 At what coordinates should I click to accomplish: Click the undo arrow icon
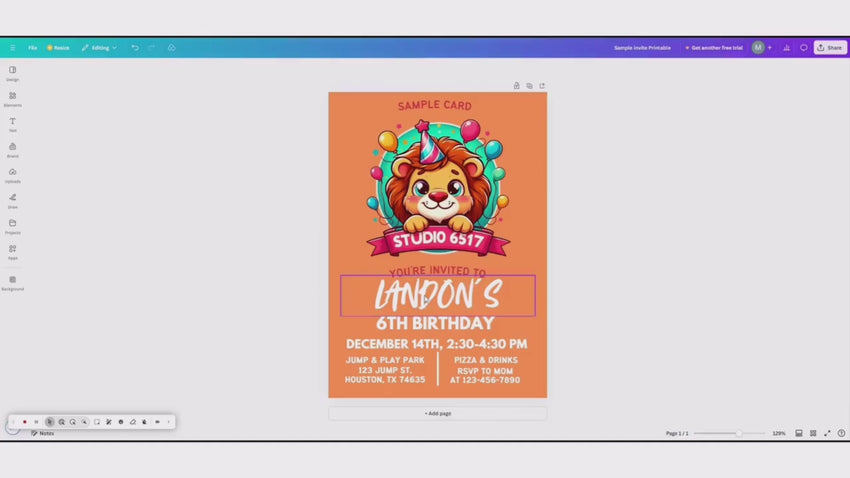(x=135, y=47)
